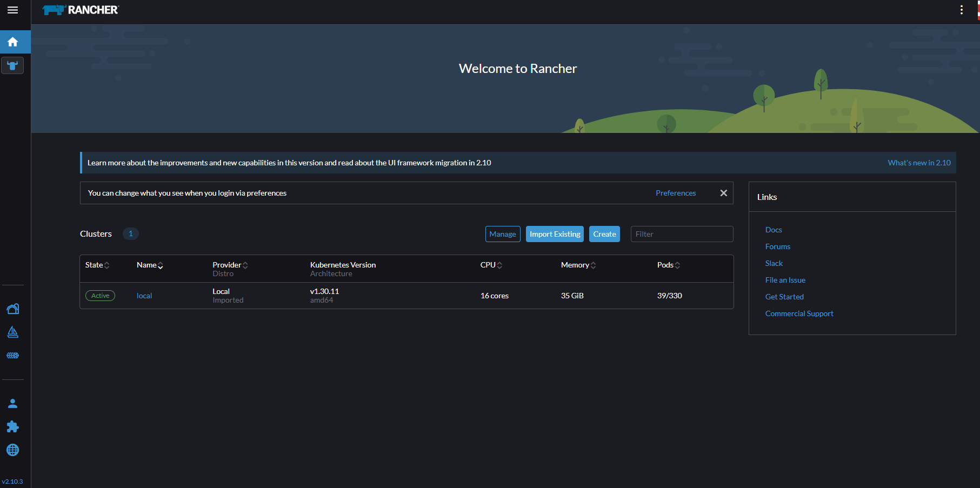
Task: Open the three-dot user menu
Action: tap(961, 10)
